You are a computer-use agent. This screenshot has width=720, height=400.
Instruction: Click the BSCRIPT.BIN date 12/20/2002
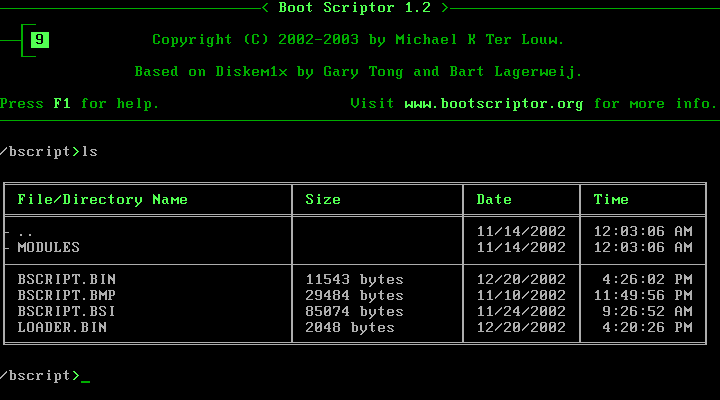(x=521, y=280)
